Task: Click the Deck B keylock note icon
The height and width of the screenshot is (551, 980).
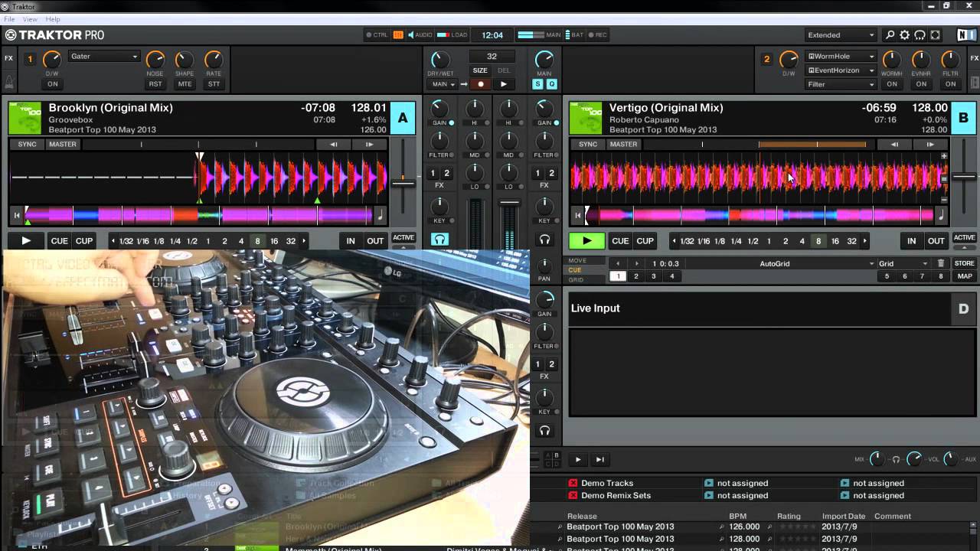Action: [941, 216]
